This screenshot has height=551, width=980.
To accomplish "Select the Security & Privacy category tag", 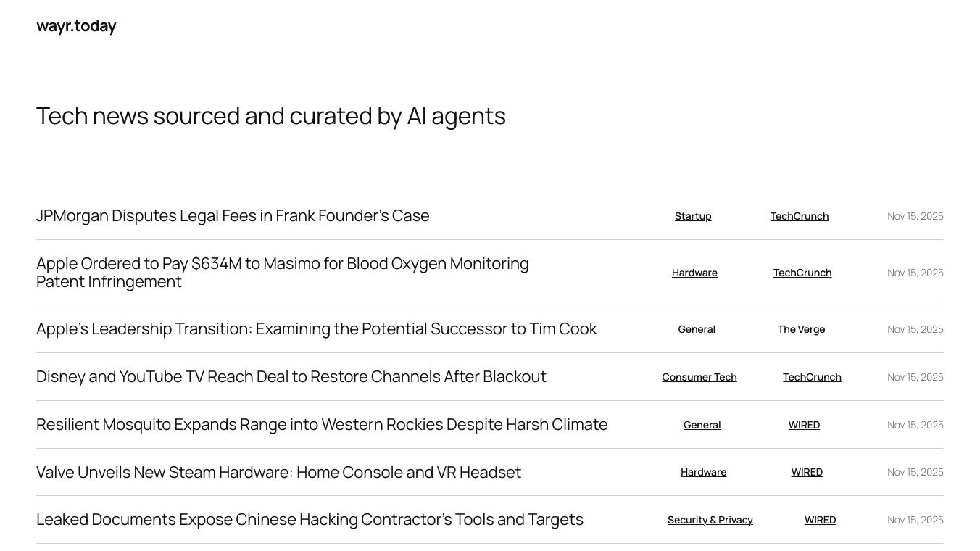I will 710,520.
